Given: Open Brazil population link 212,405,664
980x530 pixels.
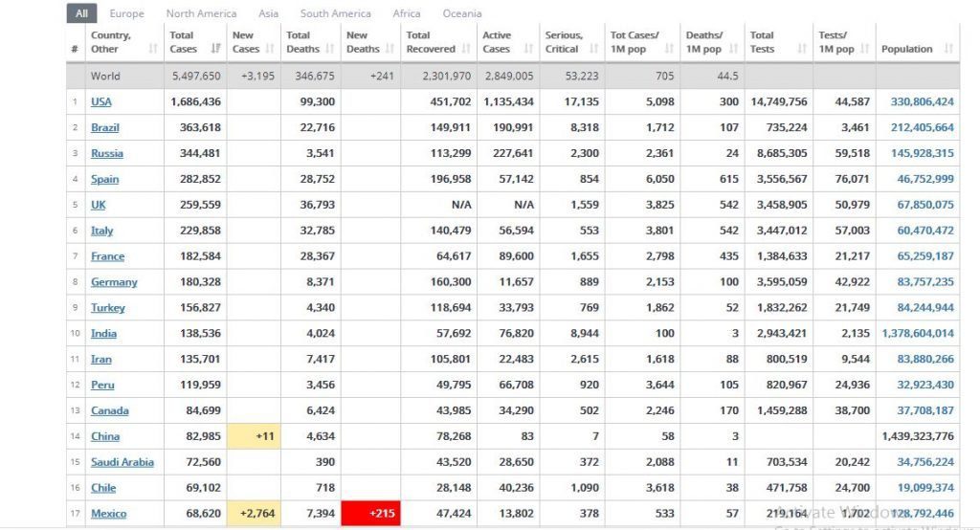Looking at the screenshot, I should point(923,127).
